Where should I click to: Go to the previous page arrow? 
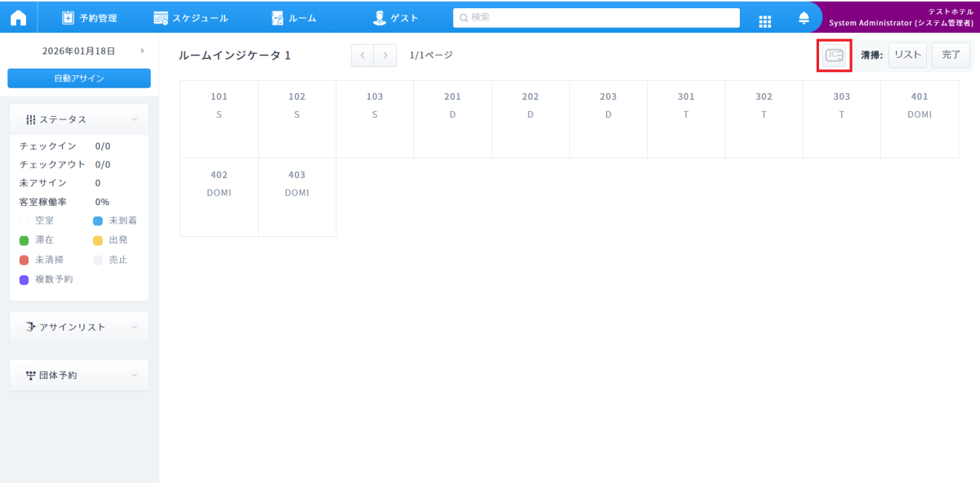point(363,55)
